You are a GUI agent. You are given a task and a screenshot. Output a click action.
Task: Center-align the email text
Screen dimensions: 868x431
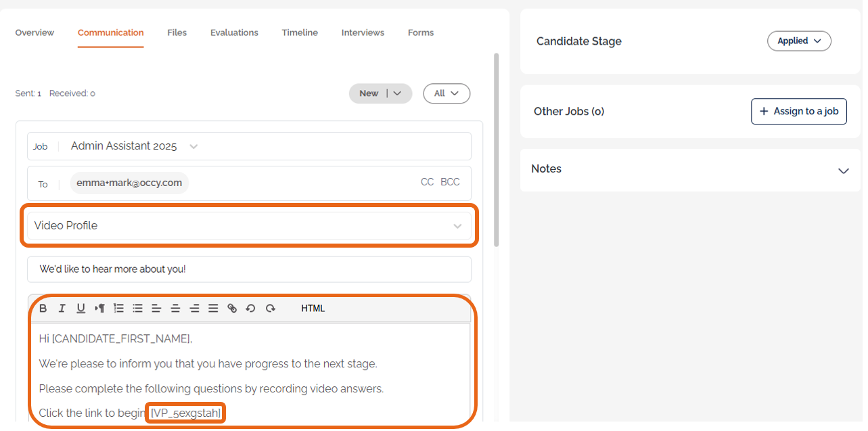[175, 309]
